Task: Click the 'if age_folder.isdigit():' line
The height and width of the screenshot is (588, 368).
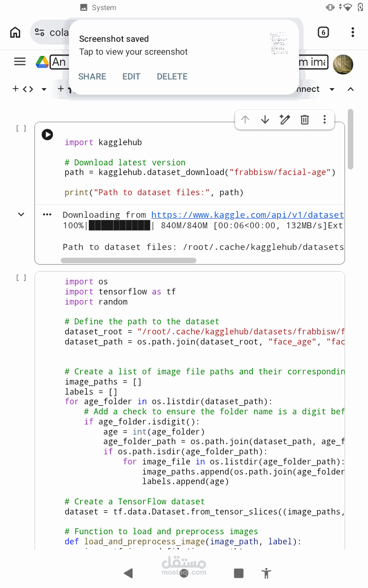Action: click(142, 422)
